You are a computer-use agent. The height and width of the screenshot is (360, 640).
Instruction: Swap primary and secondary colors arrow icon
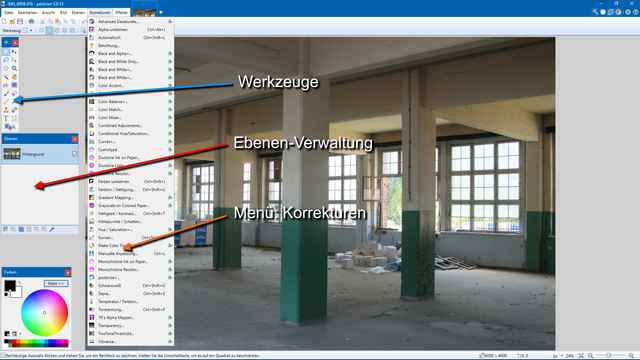point(19,282)
